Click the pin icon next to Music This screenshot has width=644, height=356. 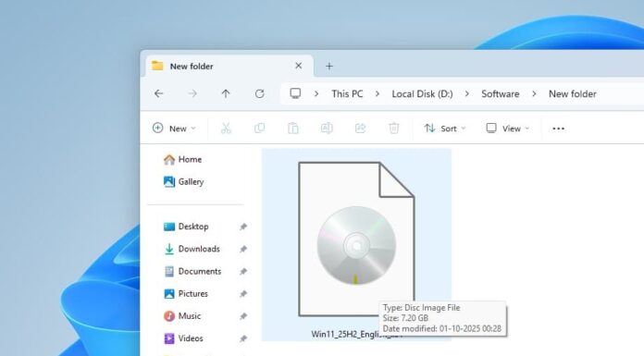(243, 316)
